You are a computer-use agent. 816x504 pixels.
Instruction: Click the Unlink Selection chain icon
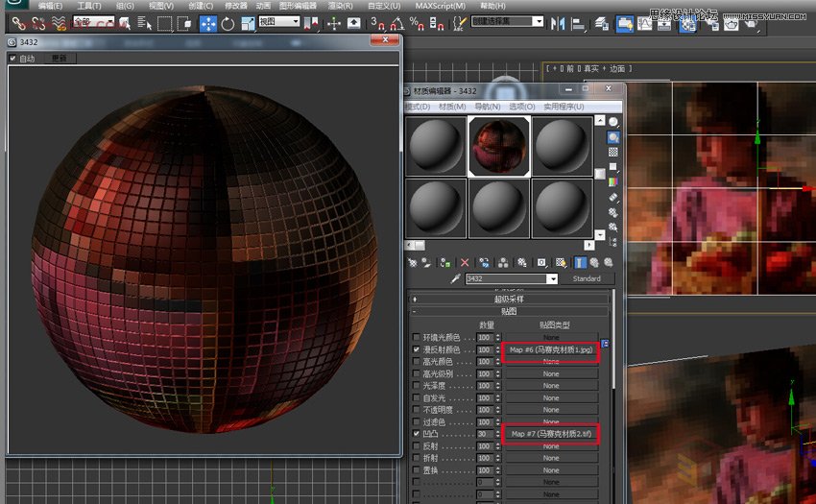[x=39, y=23]
